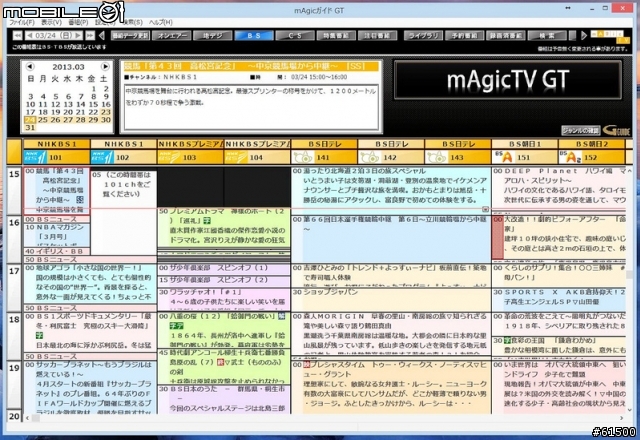Open the 検索(S) menu
The width and height of the screenshot is (640, 440).
click(133, 22)
